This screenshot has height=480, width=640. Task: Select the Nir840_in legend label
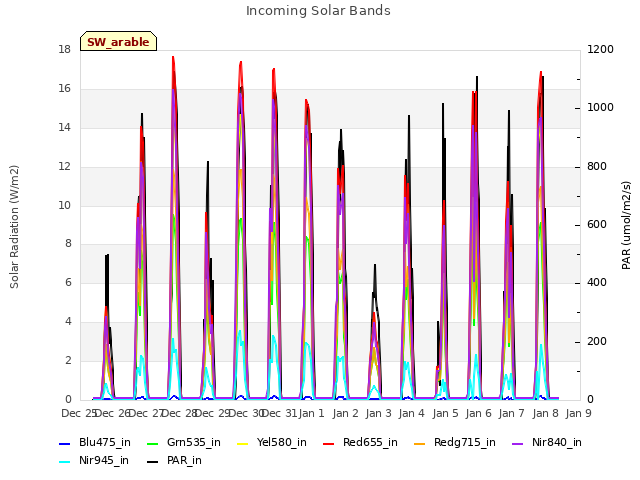click(x=557, y=442)
